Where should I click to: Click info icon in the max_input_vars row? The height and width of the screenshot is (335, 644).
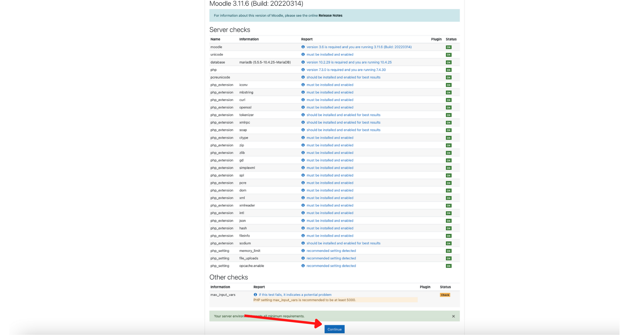click(x=255, y=294)
